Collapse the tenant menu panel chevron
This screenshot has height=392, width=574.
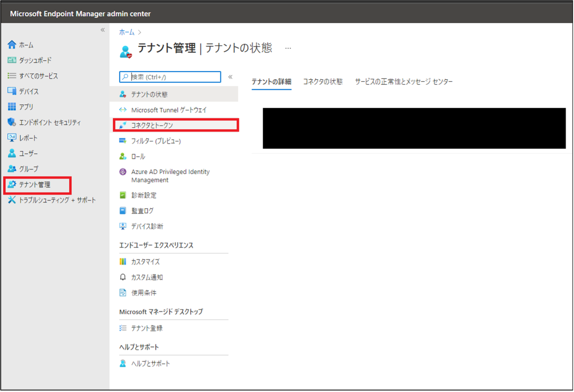pyautogui.click(x=230, y=77)
